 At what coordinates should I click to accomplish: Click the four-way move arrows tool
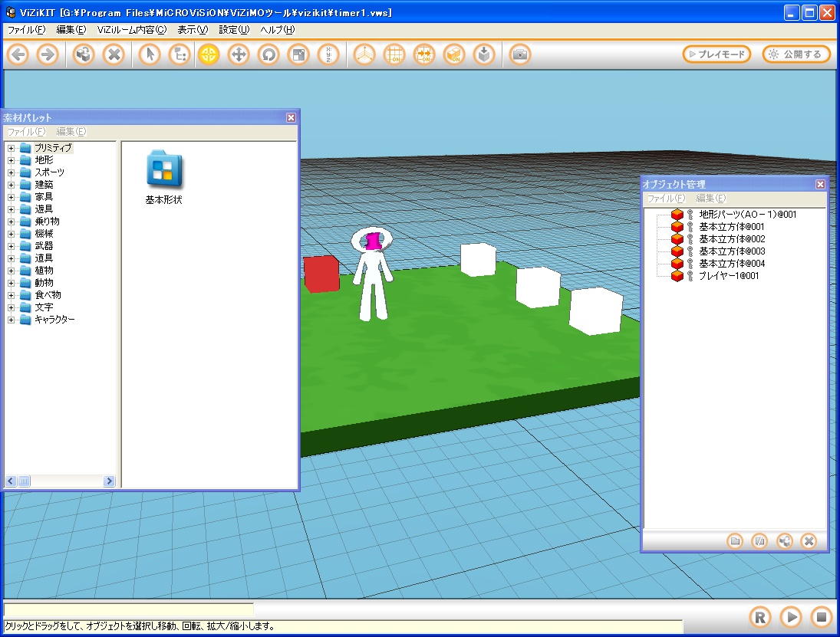(x=239, y=54)
